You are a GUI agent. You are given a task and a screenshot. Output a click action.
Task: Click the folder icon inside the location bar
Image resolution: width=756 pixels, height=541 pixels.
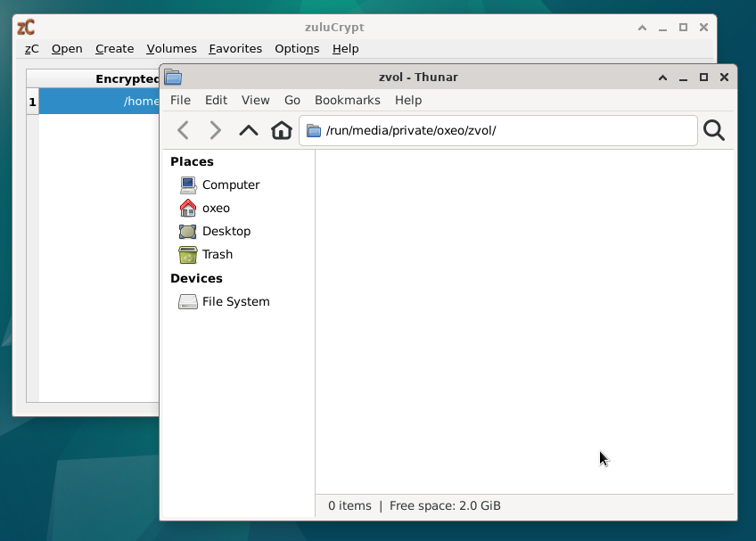click(314, 131)
